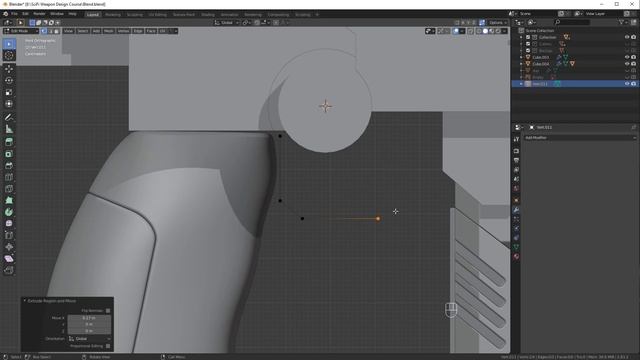Choose the Smooth tool
Image resolution: width=640 pixels, height=360 pixels.
point(9,224)
